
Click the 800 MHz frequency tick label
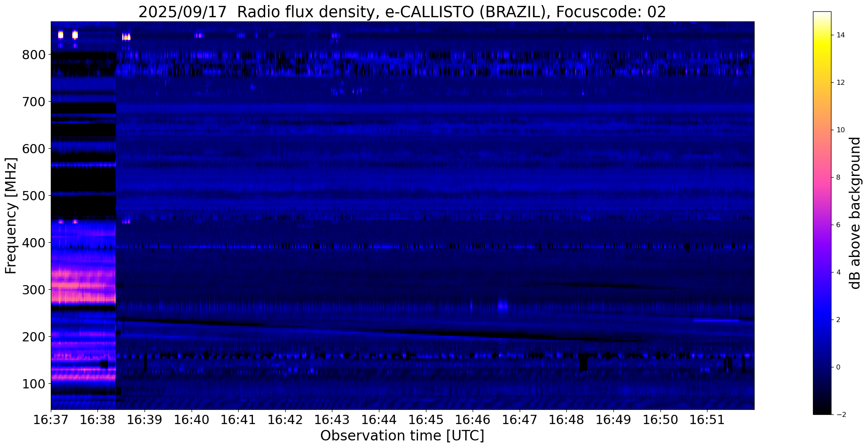pyautogui.click(x=34, y=55)
